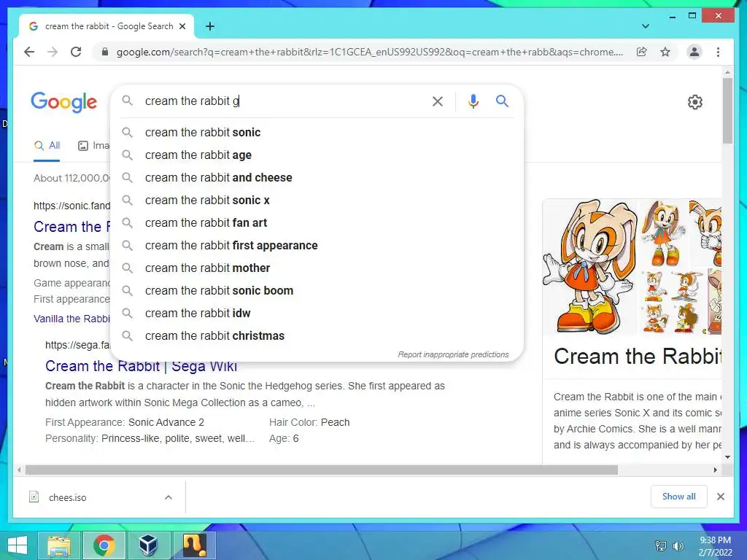
Task: Click the network icon in system tray
Action: (660, 545)
